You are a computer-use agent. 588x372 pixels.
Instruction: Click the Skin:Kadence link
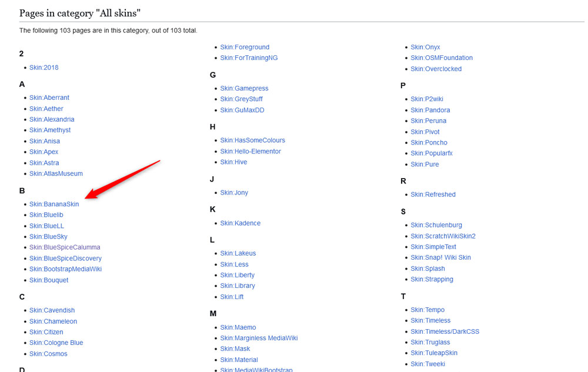[240, 223]
